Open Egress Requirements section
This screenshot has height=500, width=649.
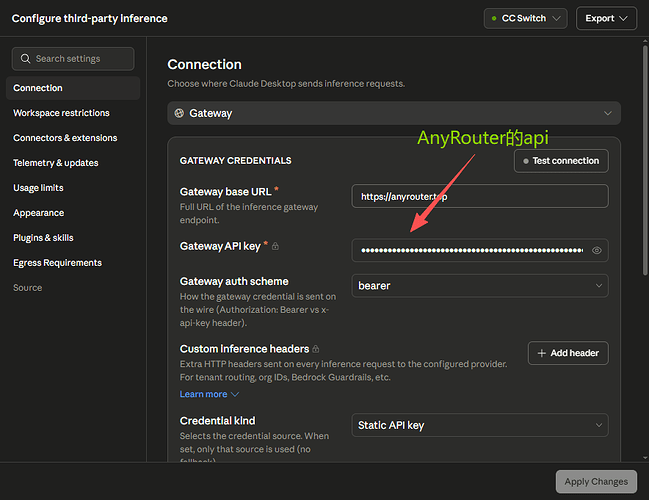tap(58, 262)
